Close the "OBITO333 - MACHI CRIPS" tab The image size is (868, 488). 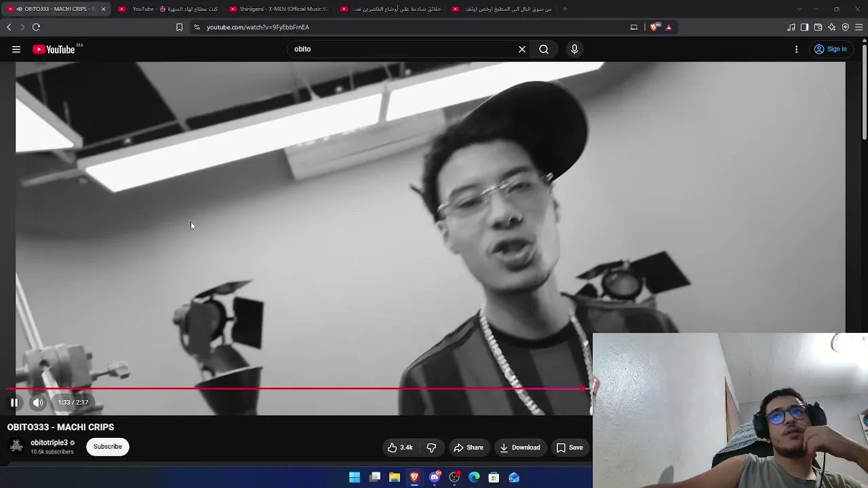click(x=103, y=9)
